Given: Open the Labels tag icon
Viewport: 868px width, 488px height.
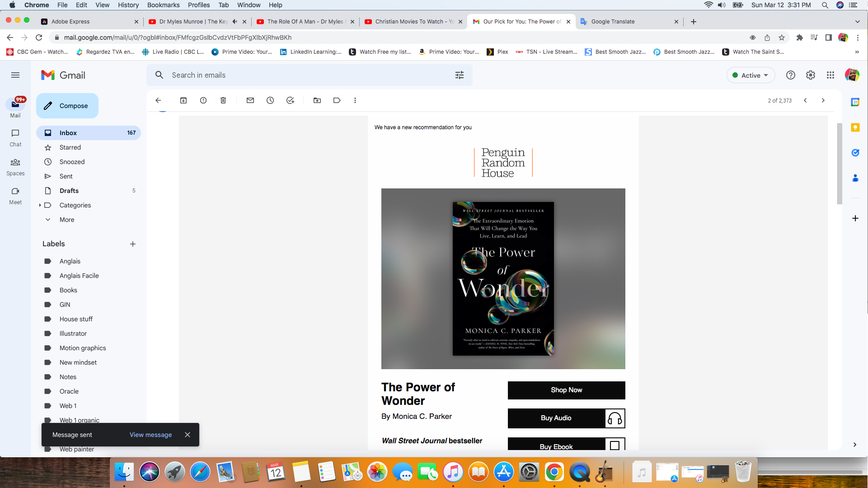Looking at the screenshot, I should point(337,100).
